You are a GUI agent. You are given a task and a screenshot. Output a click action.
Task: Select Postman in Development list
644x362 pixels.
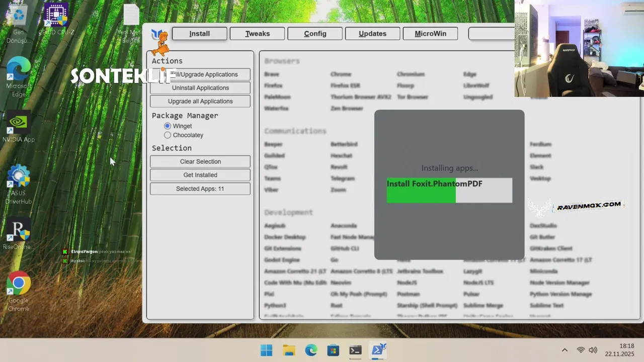tap(408, 294)
